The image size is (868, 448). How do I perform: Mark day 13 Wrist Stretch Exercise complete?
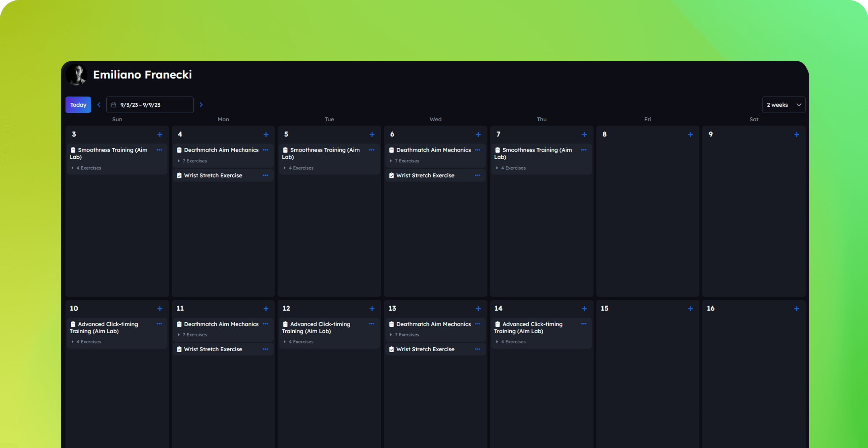tap(391, 349)
